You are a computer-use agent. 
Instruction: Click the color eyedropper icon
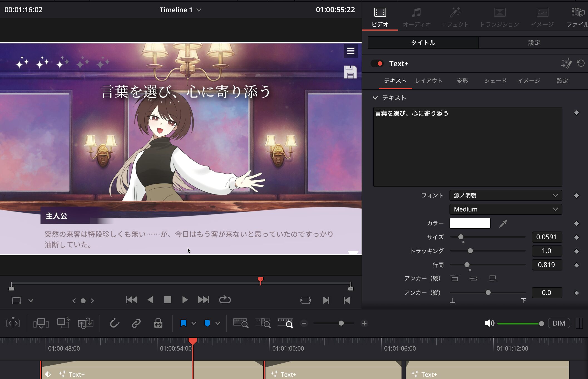503,223
